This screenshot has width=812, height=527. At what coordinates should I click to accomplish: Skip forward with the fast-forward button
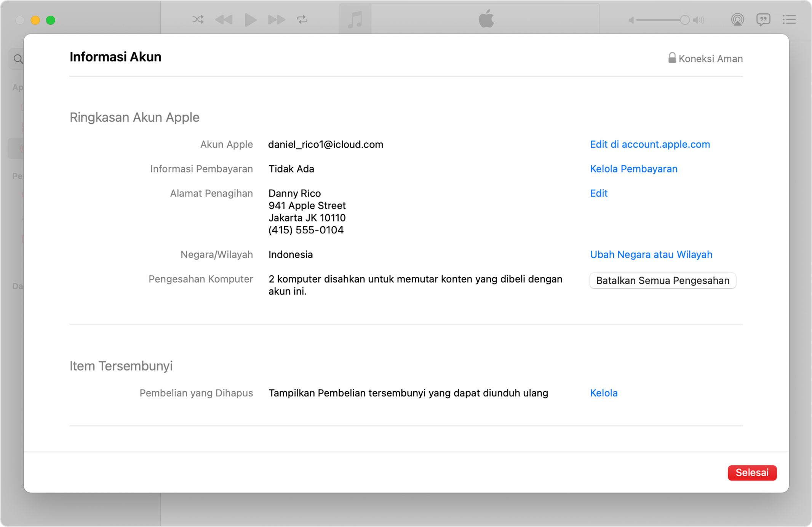point(277,19)
